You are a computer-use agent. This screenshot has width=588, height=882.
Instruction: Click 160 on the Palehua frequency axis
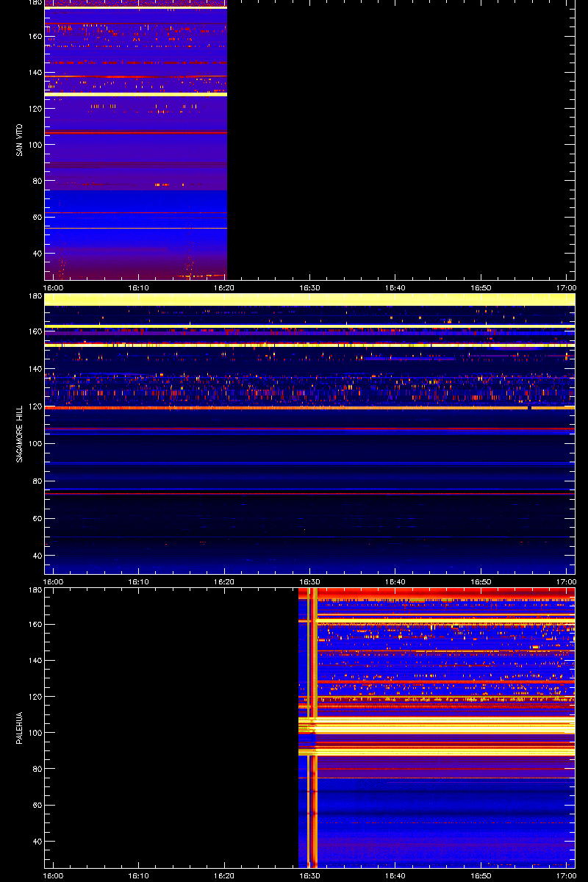[35, 625]
